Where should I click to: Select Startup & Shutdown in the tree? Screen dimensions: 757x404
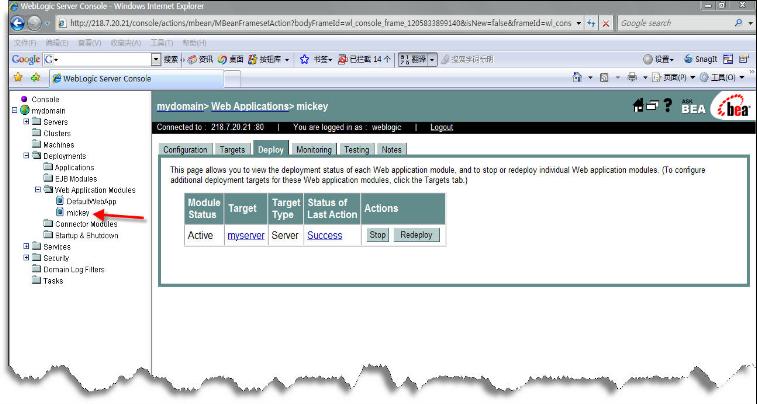click(x=86, y=235)
